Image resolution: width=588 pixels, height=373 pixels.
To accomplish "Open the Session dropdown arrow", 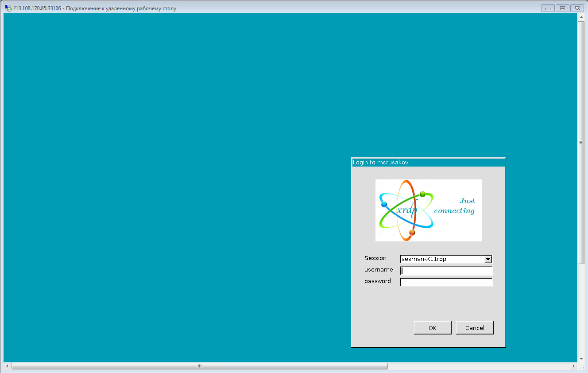I will [488, 260].
